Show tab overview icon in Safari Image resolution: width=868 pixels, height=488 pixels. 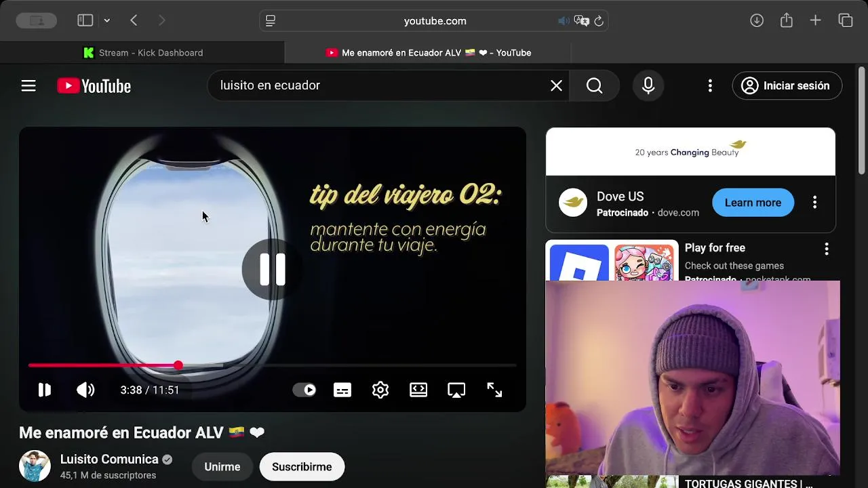tap(846, 20)
